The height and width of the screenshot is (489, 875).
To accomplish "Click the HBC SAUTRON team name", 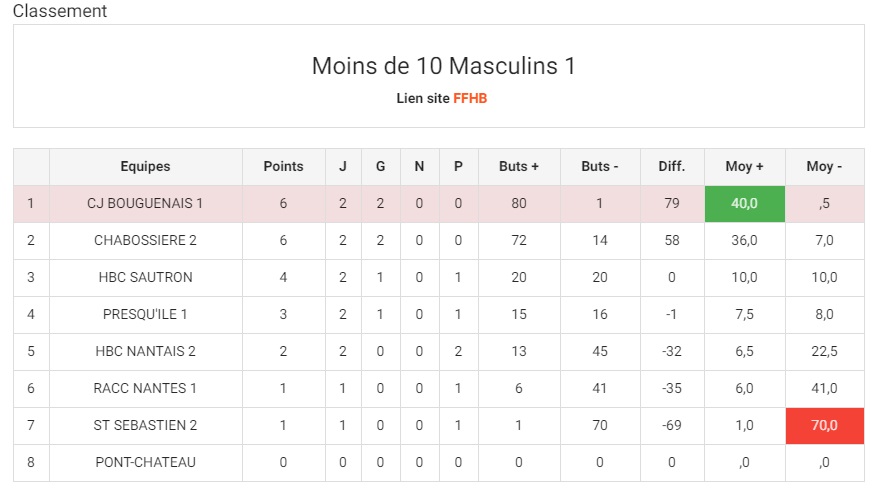I will pos(145,277).
